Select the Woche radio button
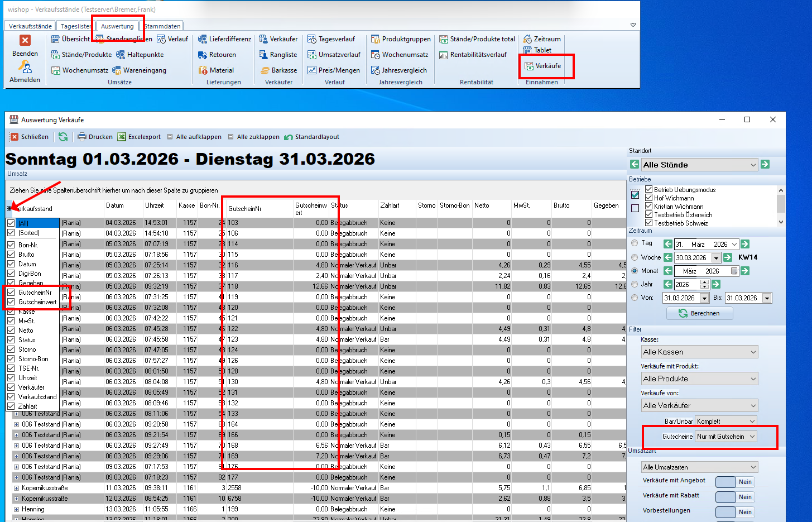The image size is (812, 522). coord(635,257)
